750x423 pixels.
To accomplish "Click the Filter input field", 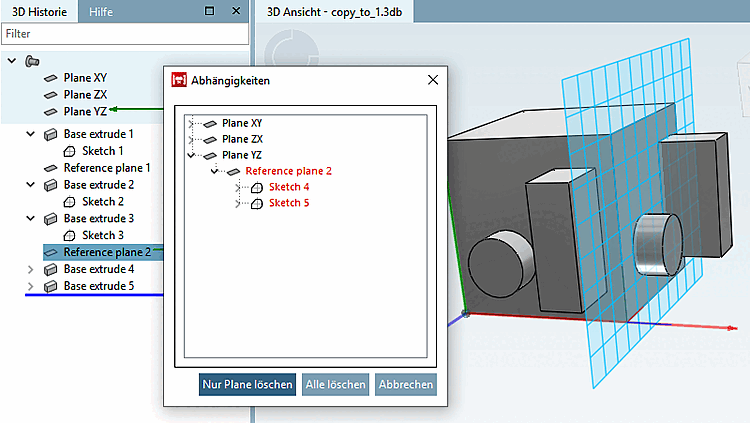I will tap(125, 34).
